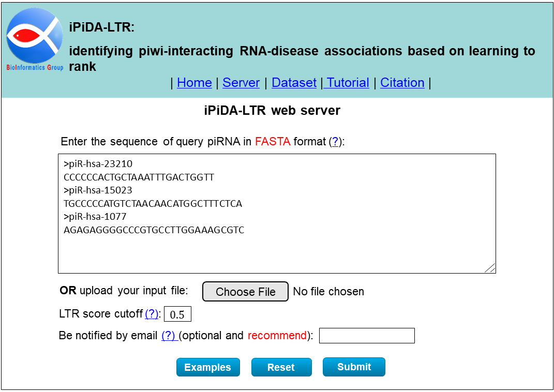Open the LTR score cutoff help link

pos(152,313)
